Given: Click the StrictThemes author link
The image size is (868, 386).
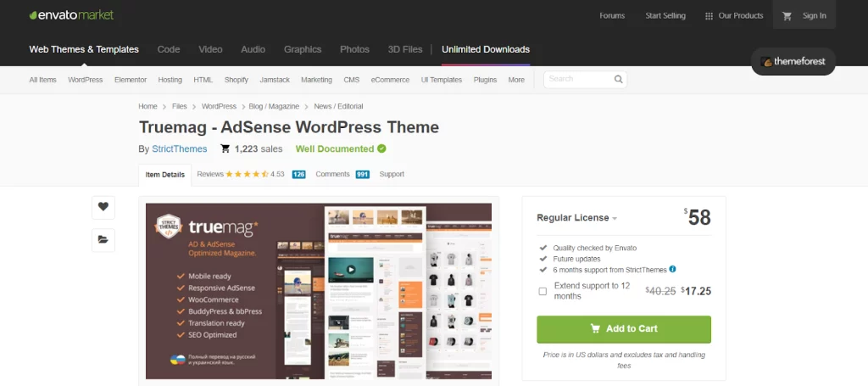Looking at the screenshot, I should tap(180, 148).
